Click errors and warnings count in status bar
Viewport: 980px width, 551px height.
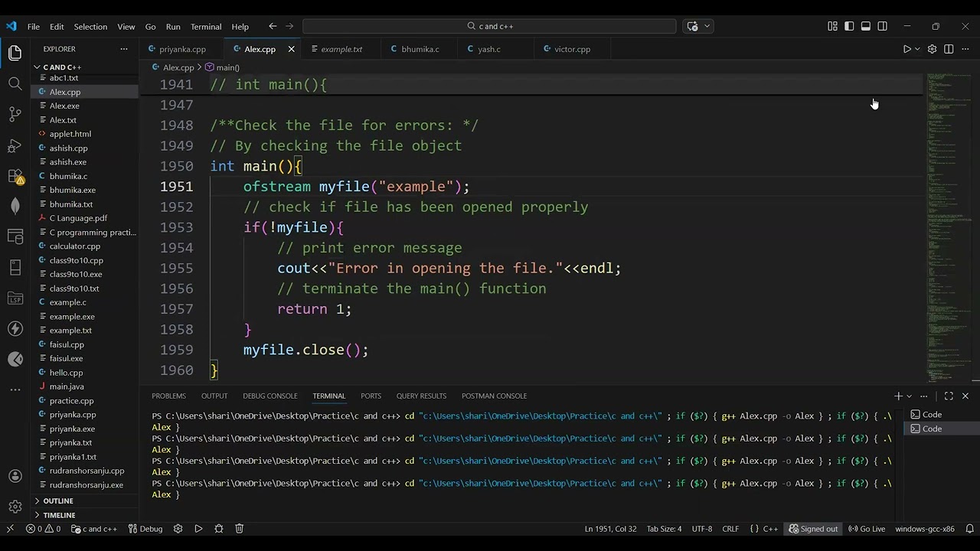(43, 529)
